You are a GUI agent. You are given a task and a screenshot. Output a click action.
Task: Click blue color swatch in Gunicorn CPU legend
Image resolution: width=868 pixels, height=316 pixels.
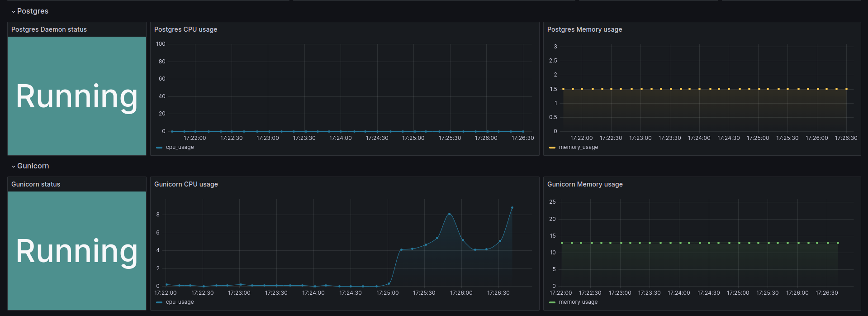[159, 302]
